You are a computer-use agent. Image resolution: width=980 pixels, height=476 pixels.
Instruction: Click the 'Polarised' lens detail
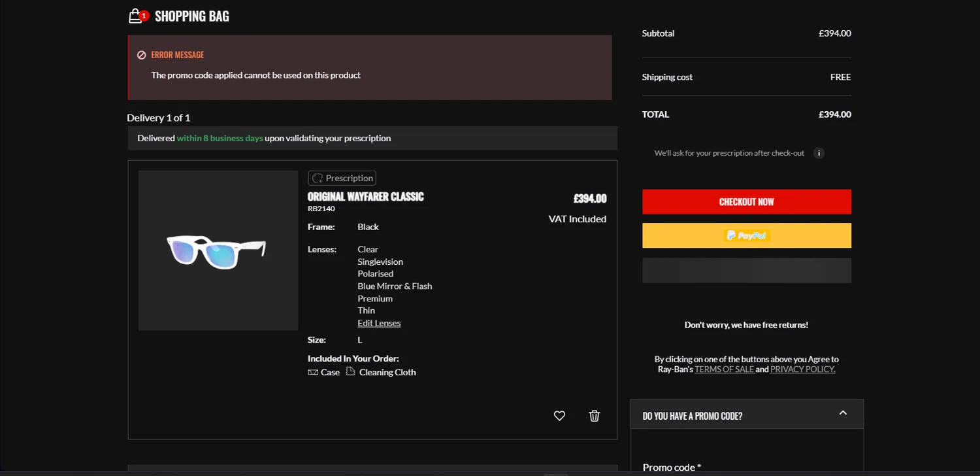click(376, 274)
